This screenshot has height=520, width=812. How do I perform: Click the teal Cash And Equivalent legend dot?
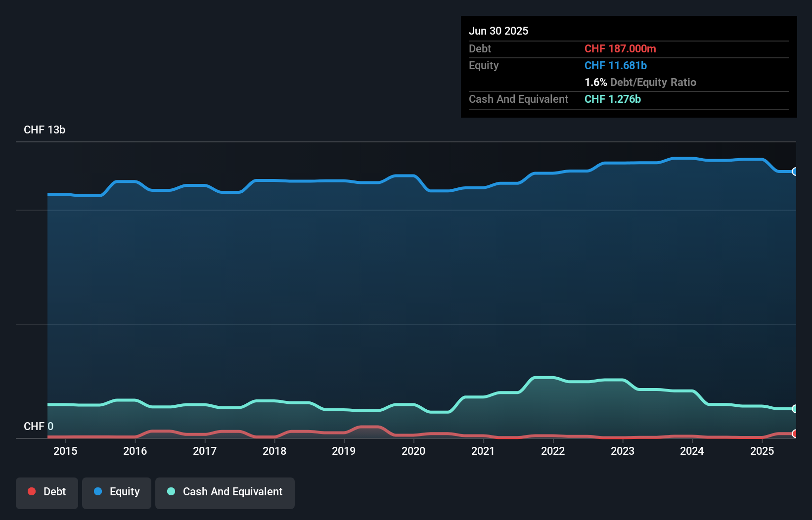[171, 491]
